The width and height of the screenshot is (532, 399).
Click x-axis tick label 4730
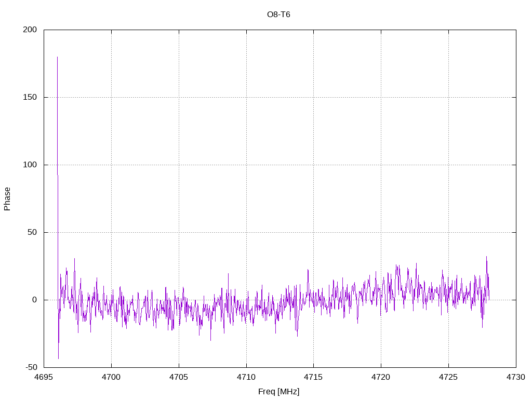[516, 377]
